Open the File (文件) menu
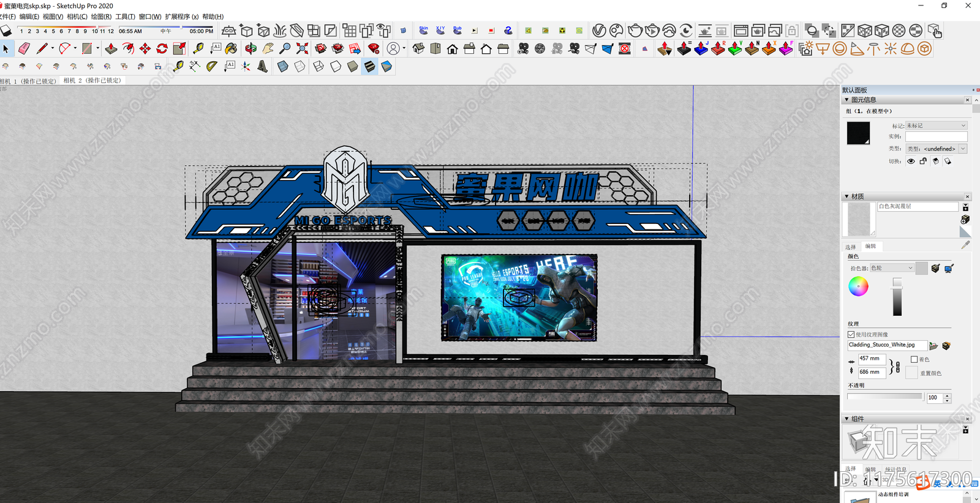Screen dimensions: 980x503 coord(7,17)
